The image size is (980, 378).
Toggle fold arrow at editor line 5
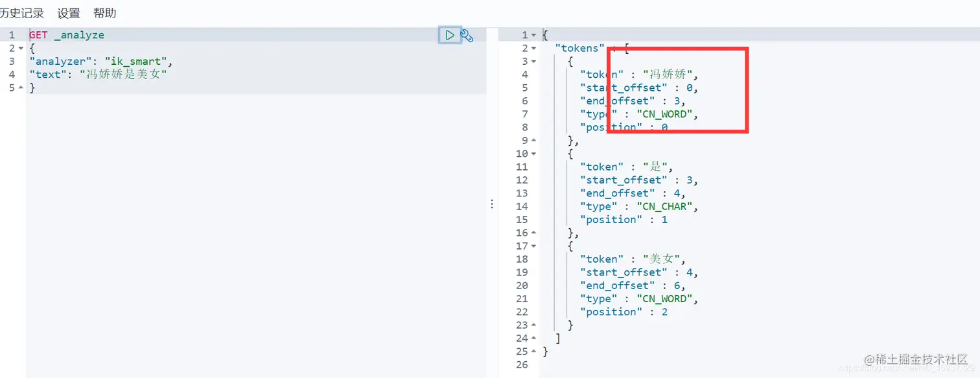coord(21,88)
